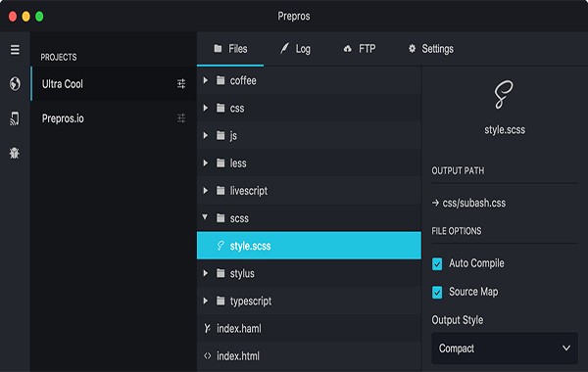Viewport: 588px width, 372px height.
Task: Click the index.haml file icon
Action: (x=207, y=329)
